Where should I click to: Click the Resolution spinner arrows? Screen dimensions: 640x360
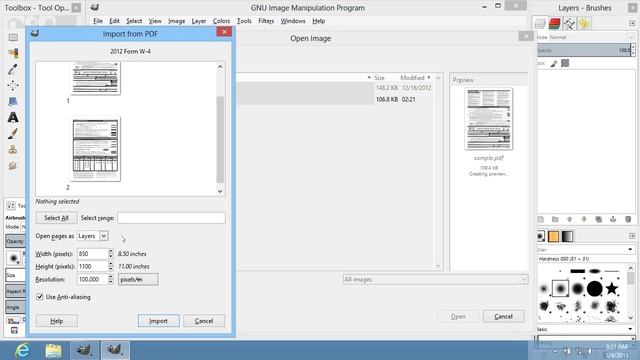coord(111,280)
